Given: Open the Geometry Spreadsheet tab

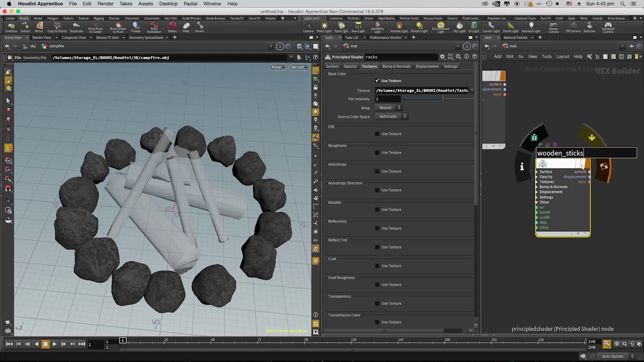Looking at the screenshot, I should (146, 38).
